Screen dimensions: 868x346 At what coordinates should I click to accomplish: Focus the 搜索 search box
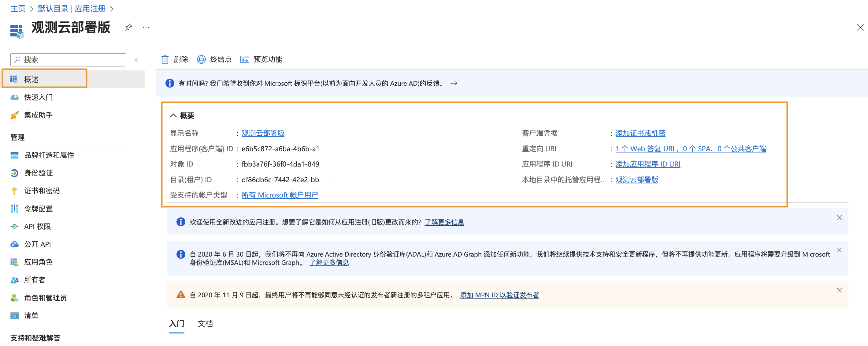[x=68, y=60]
